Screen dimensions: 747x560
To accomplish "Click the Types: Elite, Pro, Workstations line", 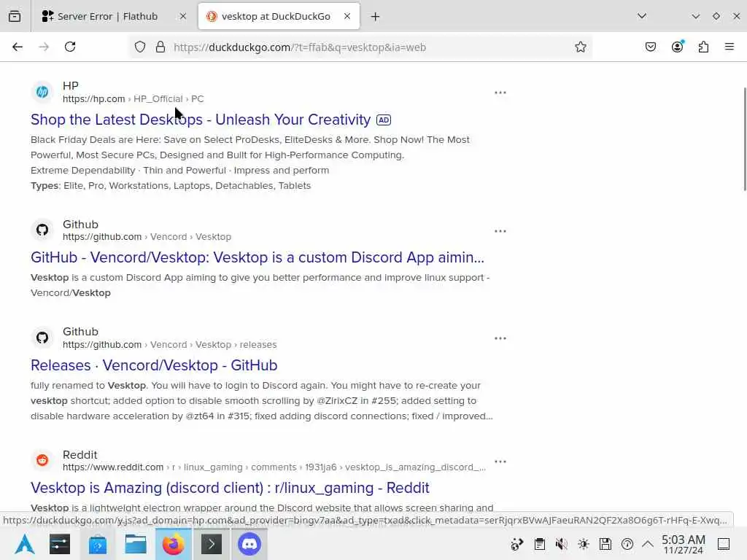I will 171,186.
